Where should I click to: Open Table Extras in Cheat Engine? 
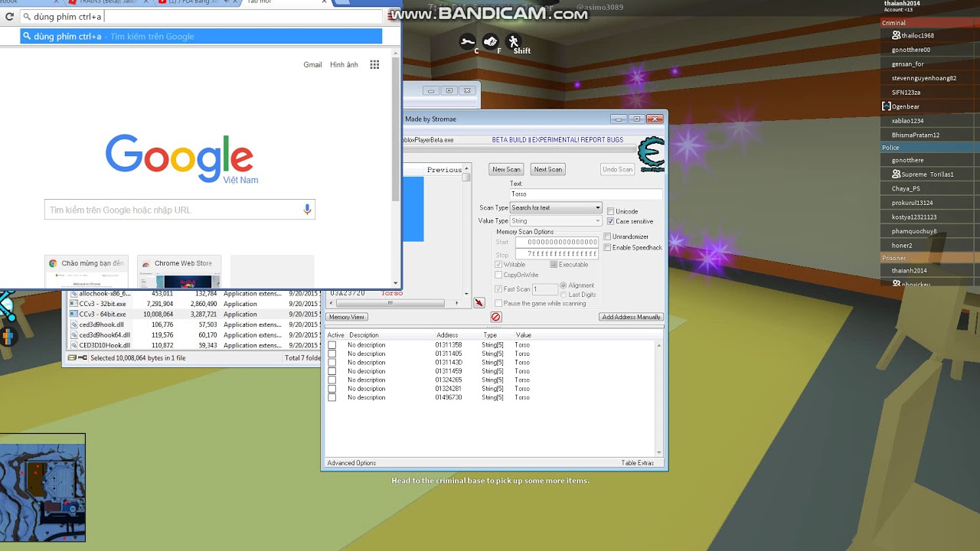tap(637, 463)
